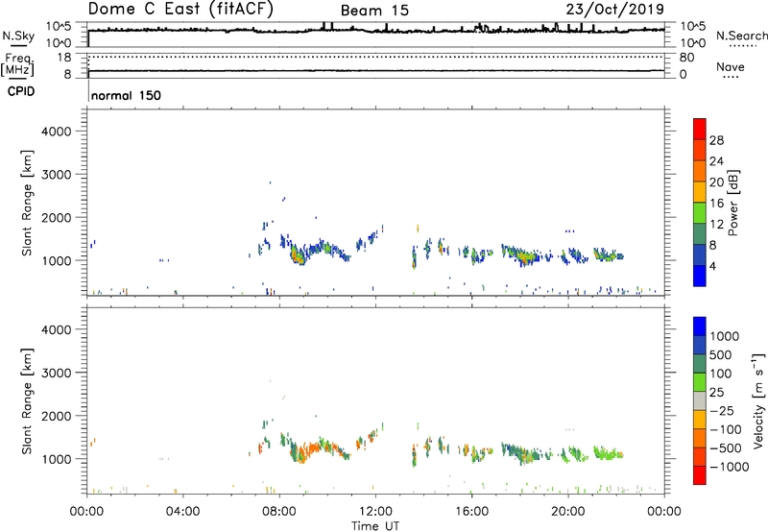Viewport: 768px width, 532px height.
Task: Click the "-500" label on Velocity colorbar
Action: [726, 448]
